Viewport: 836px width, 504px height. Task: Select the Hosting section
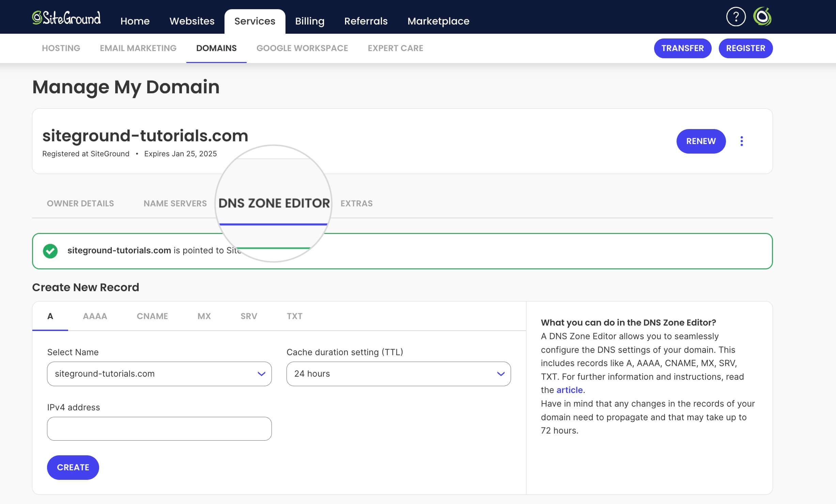61,48
